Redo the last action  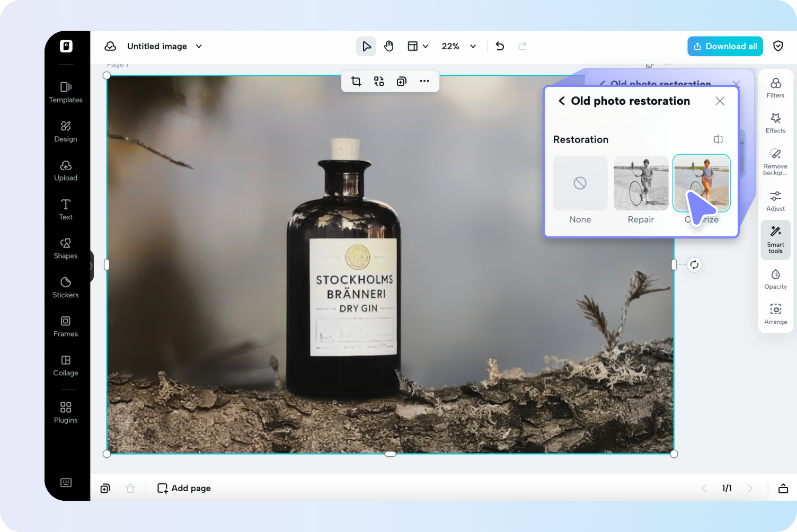click(523, 46)
